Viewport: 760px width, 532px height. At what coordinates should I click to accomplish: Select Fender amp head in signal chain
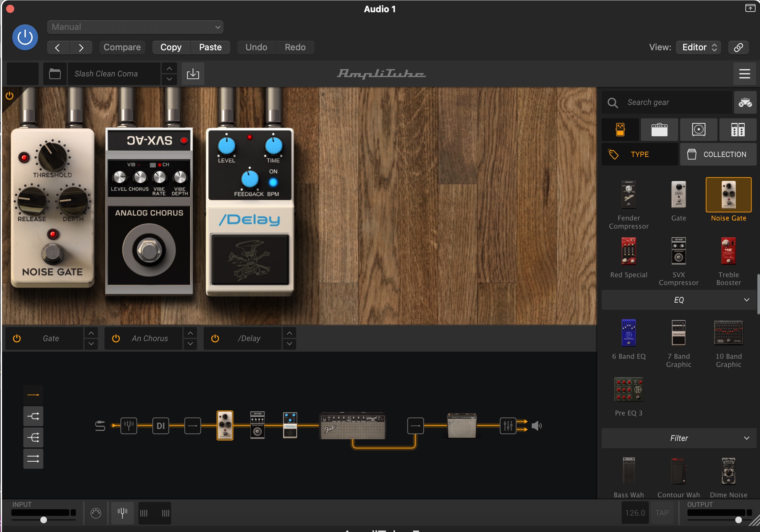click(353, 426)
